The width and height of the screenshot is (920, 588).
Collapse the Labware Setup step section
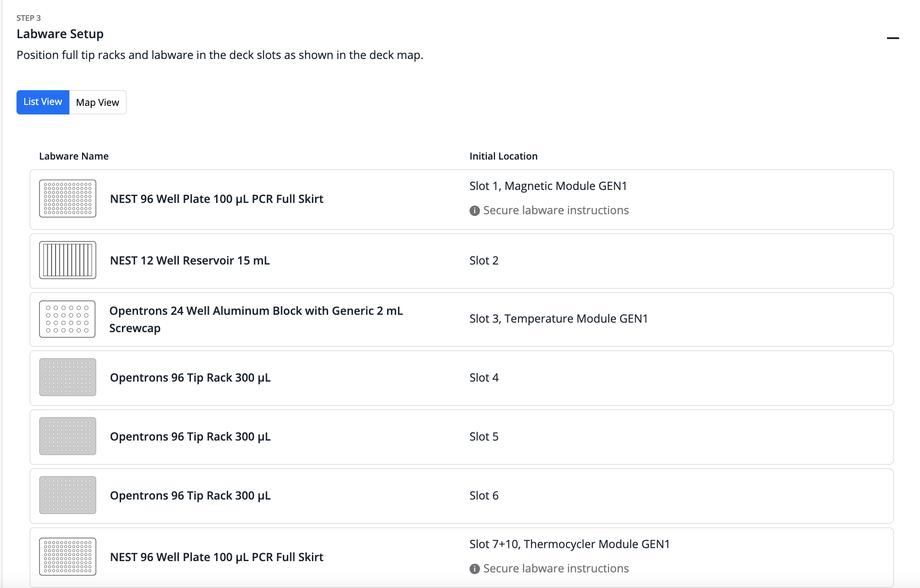coord(893,38)
